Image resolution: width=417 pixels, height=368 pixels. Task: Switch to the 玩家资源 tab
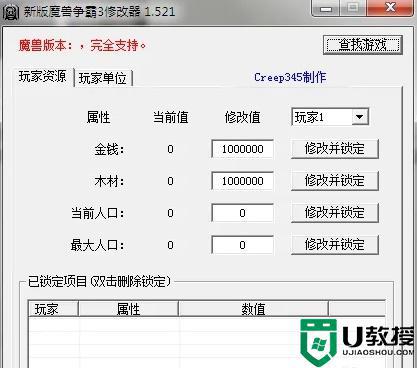click(42, 76)
